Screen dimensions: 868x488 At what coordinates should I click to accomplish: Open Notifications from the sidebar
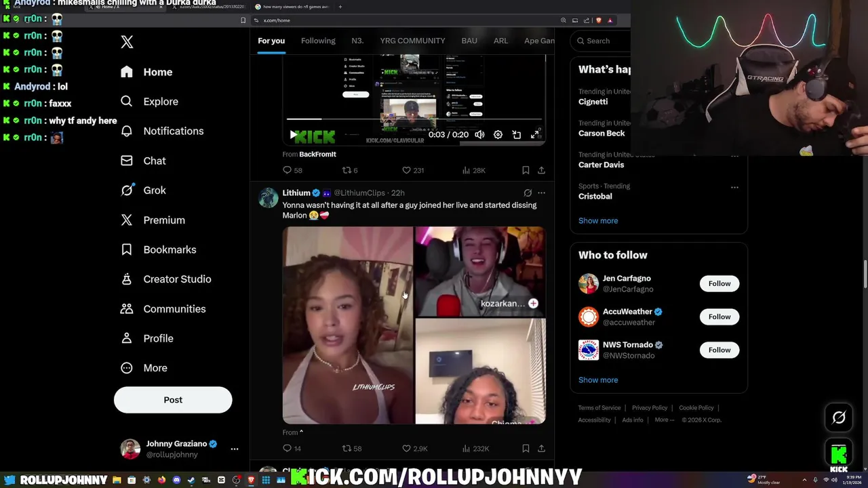coord(162,131)
